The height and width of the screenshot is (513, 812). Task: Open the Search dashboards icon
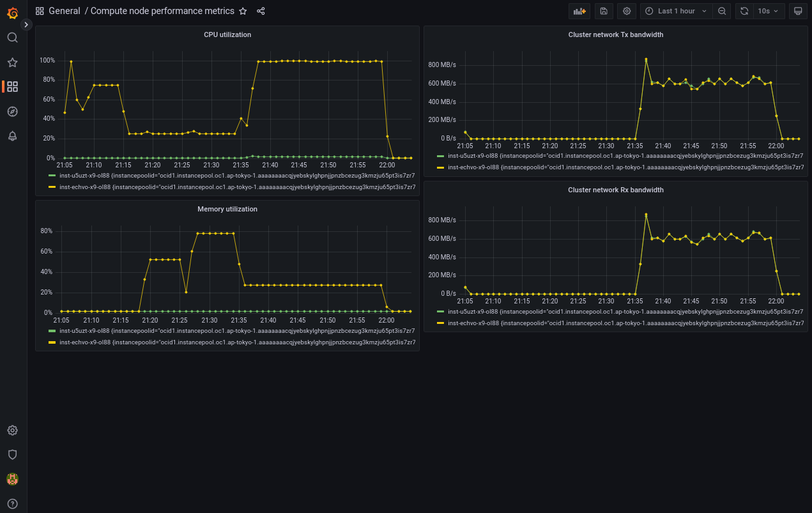(12, 38)
